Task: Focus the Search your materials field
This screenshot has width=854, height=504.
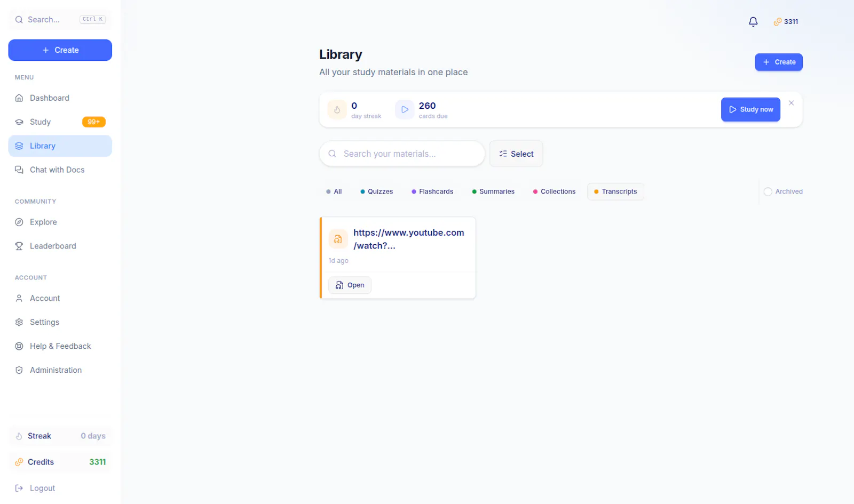Action: [402, 154]
